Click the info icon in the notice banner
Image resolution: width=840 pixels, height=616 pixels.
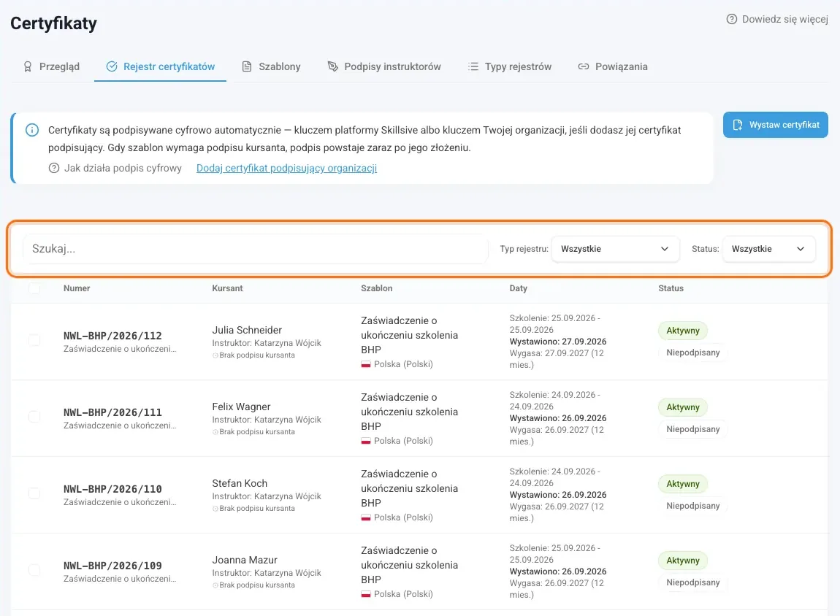tap(32, 130)
